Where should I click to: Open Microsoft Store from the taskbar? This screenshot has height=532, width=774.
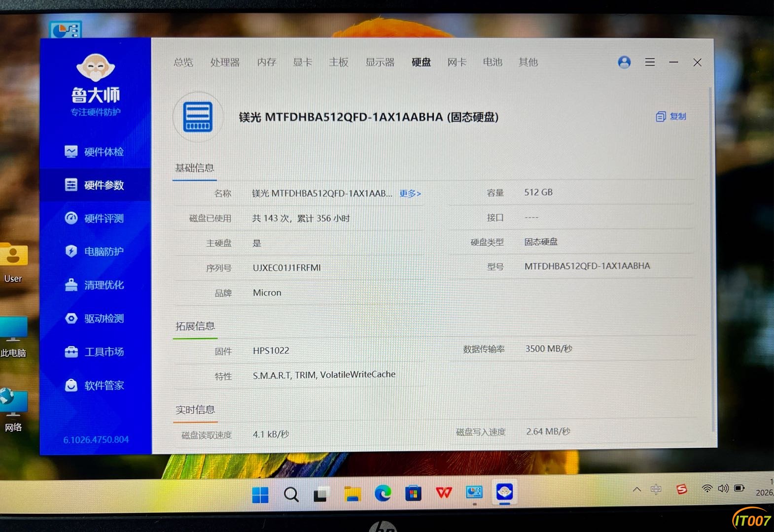point(413,493)
